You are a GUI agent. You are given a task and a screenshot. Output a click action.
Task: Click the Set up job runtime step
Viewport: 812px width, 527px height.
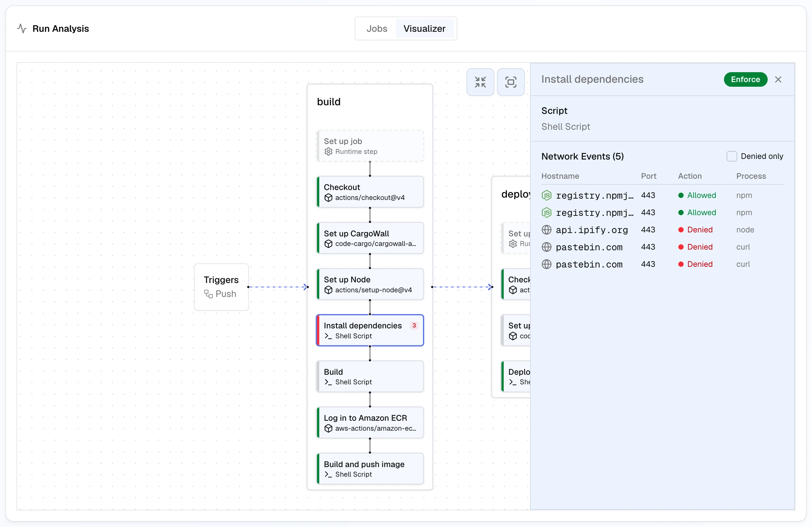coord(370,146)
